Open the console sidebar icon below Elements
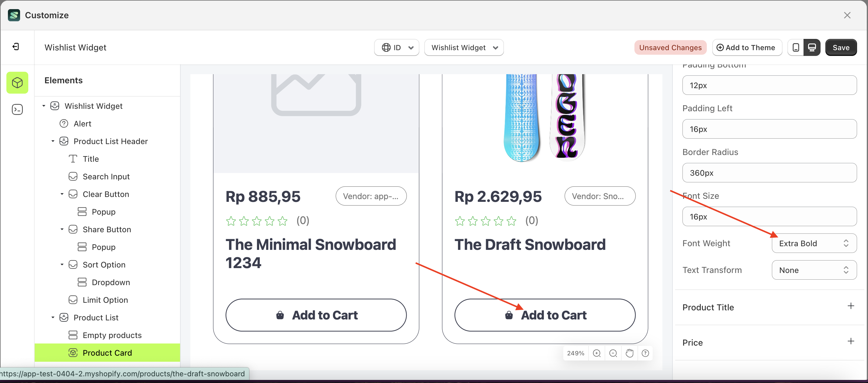The width and height of the screenshot is (868, 383). click(17, 109)
